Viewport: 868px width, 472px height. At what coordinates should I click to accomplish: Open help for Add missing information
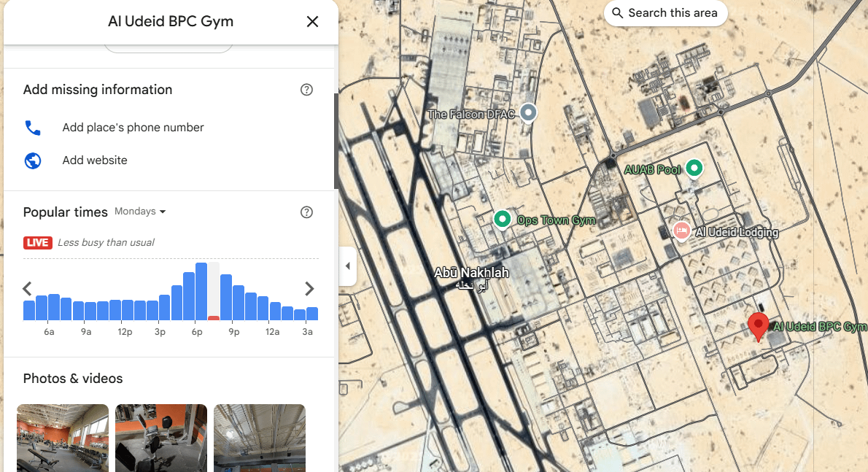(x=306, y=90)
